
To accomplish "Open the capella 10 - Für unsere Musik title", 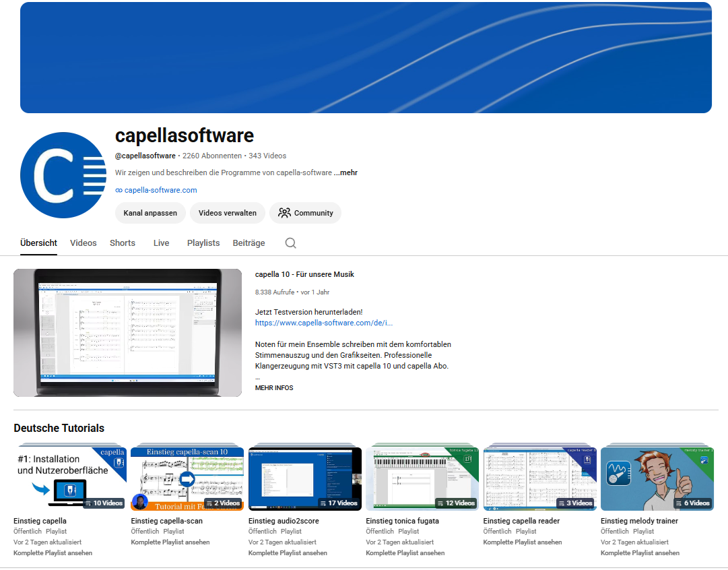I will 304,274.
